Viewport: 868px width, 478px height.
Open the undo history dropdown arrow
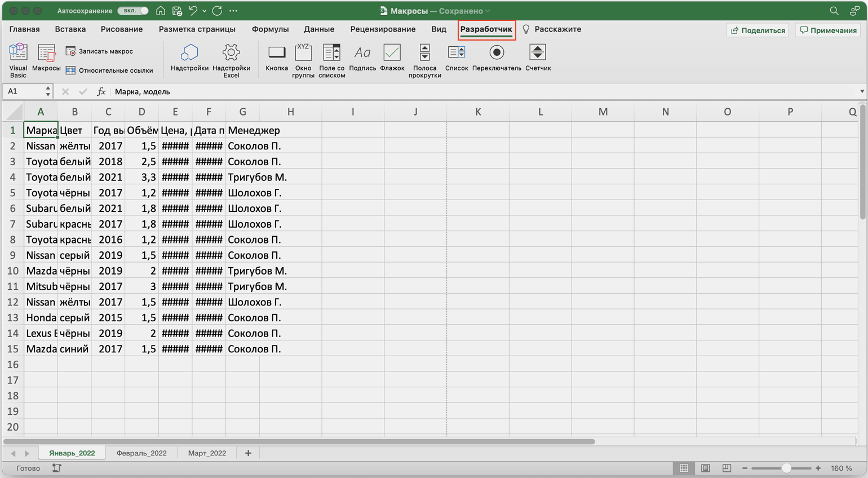[x=204, y=11]
